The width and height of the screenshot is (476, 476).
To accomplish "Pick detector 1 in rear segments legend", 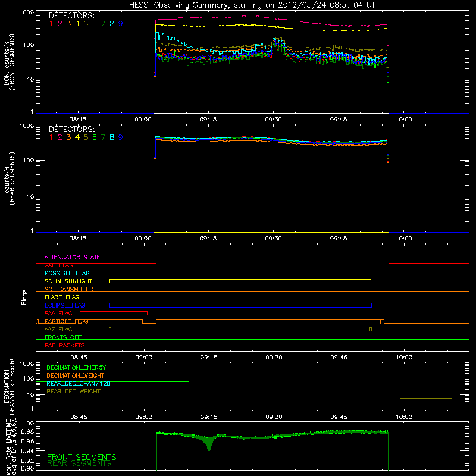I will pyautogui.click(x=51, y=137).
